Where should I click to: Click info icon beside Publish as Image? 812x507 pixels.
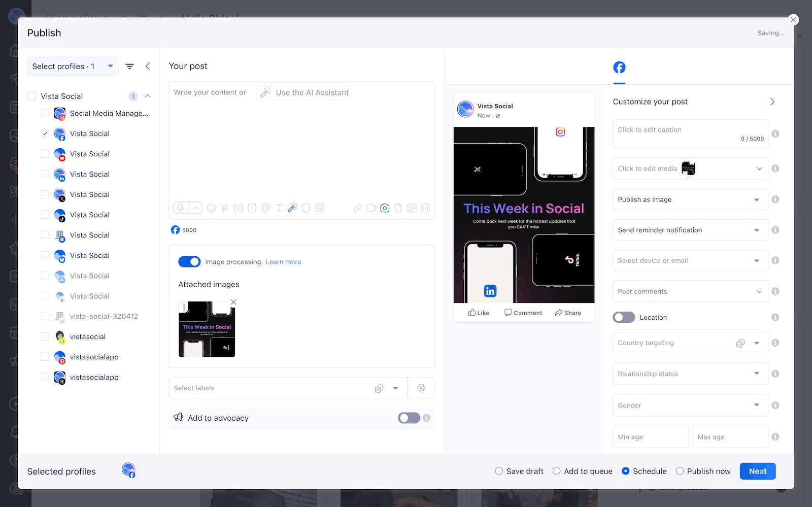click(775, 199)
